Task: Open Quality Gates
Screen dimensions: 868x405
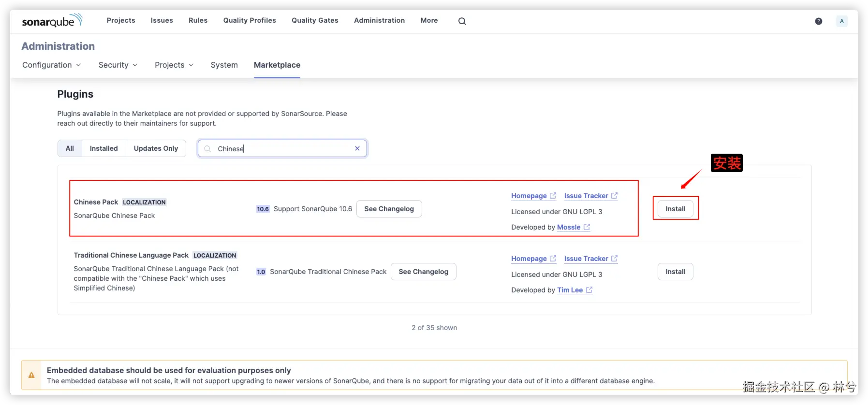Action: (315, 20)
